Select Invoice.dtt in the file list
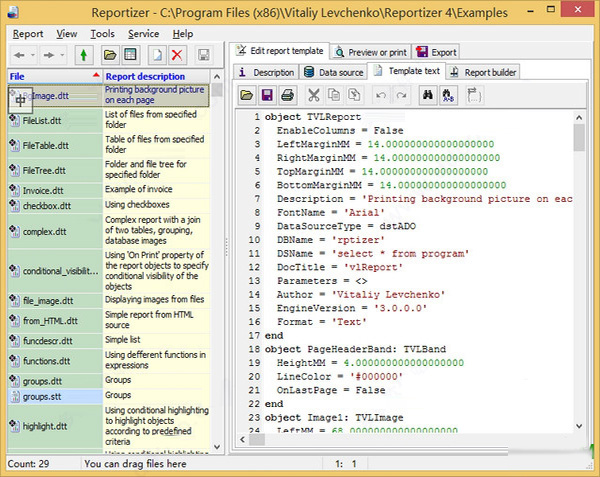Viewport: 600px width, 477px height. [43, 189]
